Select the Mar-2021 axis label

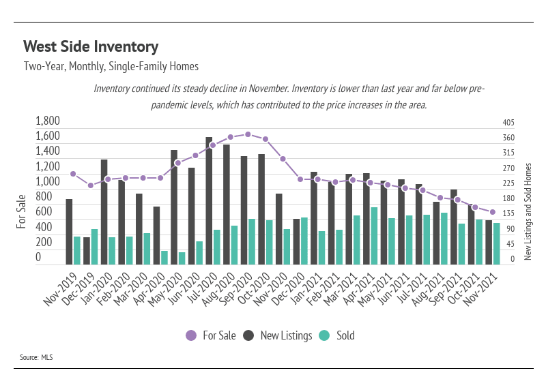[x=340, y=288]
